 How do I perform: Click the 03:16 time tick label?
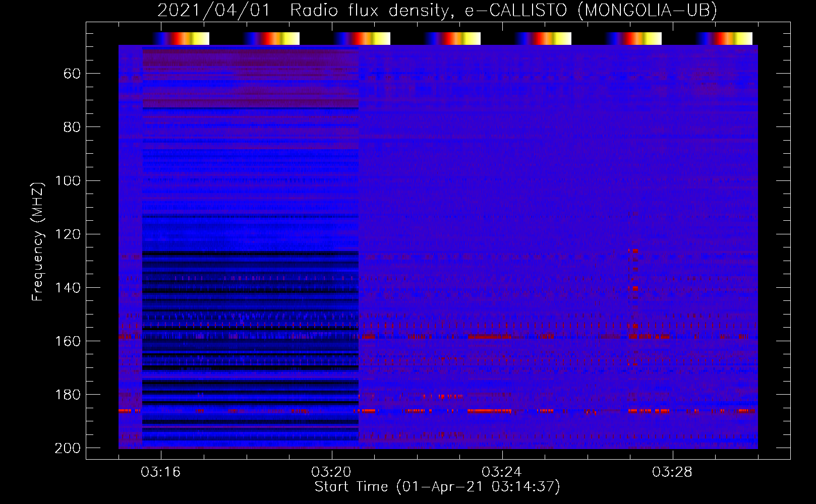click(161, 472)
